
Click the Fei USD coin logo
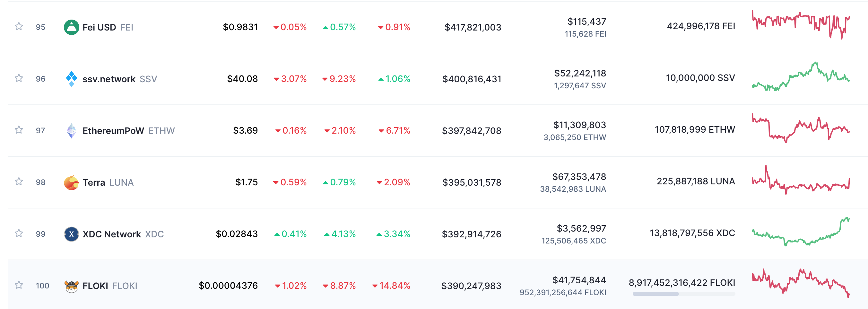[x=72, y=27]
